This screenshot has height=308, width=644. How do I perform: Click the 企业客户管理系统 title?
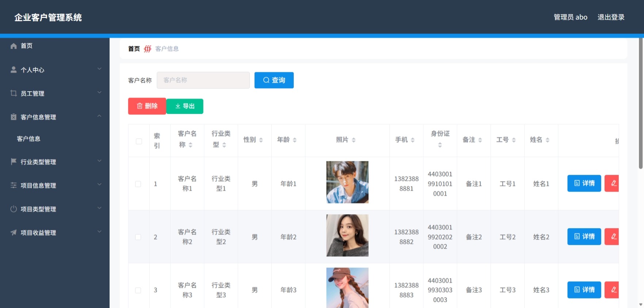point(48,17)
